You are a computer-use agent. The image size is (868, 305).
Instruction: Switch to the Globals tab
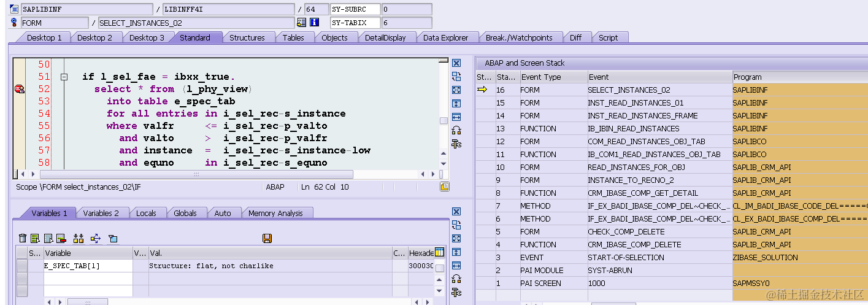(x=185, y=213)
